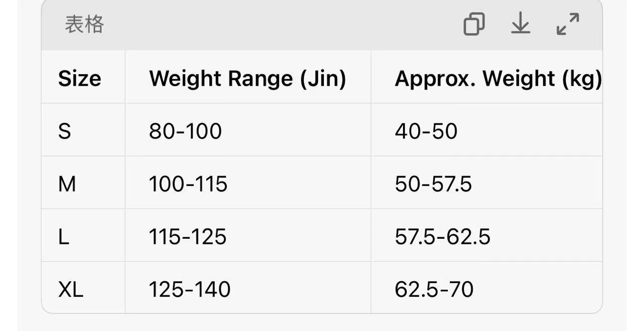Select the 50-57.5 kg cell
This screenshot has height=331, width=644.
tap(433, 184)
